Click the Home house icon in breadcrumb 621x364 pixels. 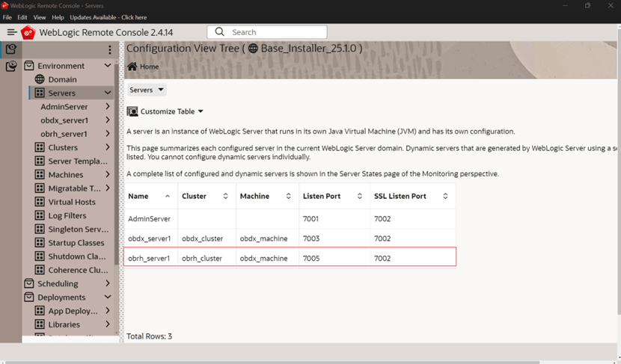point(132,67)
